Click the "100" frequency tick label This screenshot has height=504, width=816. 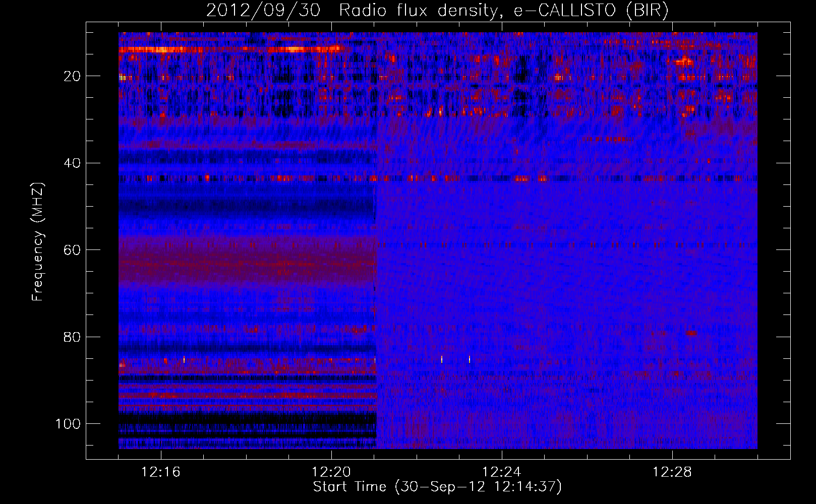[68, 424]
